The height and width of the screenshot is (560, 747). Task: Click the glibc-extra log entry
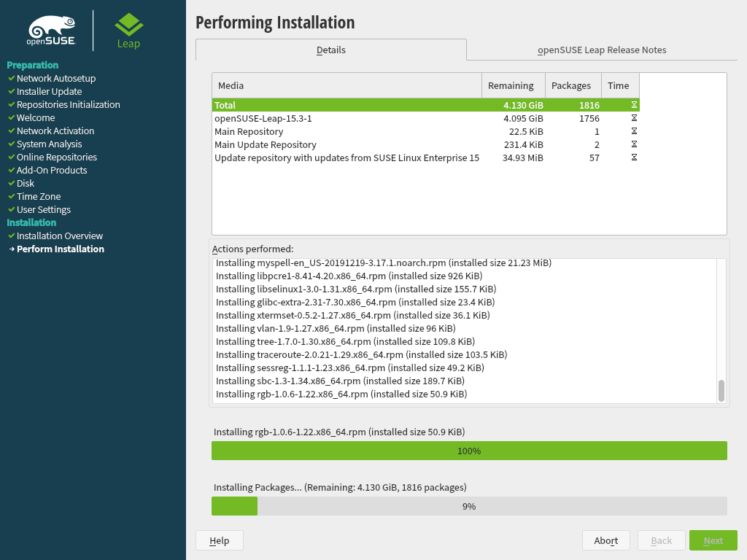[355, 302]
